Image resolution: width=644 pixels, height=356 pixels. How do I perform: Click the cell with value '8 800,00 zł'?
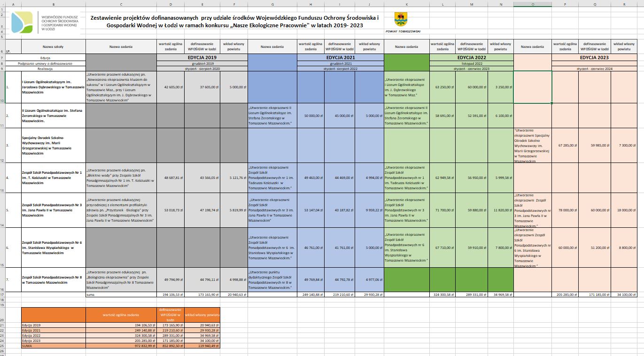coord(624,248)
